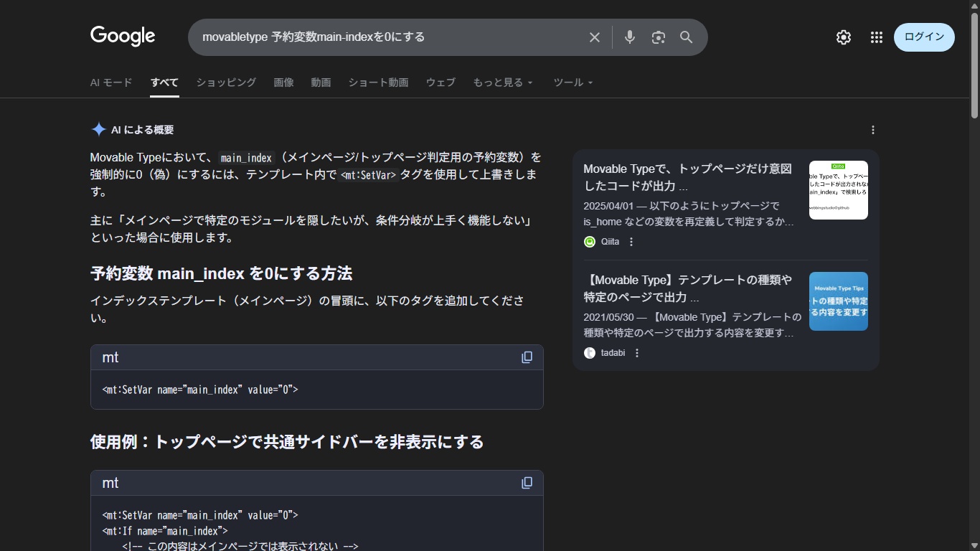Switch to the 画像 tab

point(283,83)
